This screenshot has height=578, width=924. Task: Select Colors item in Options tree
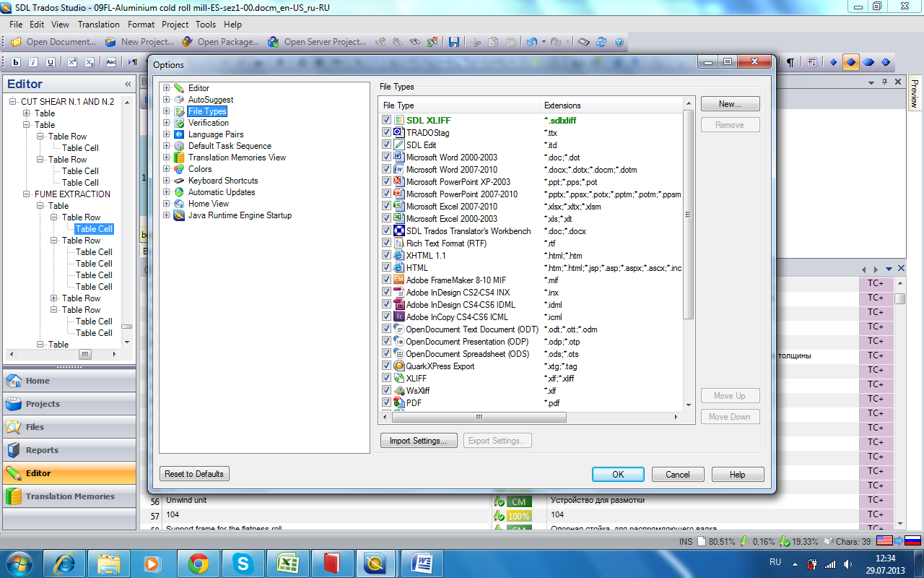click(200, 169)
